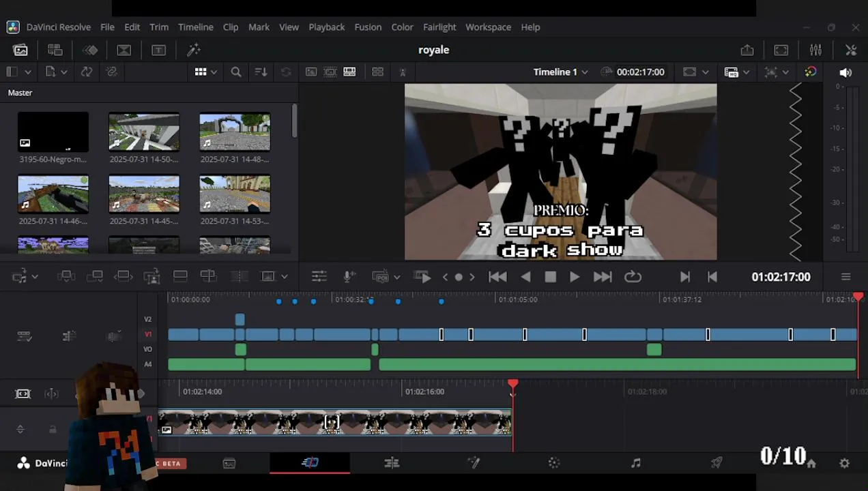Viewport: 868px width, 491px height.
Task: Toggle loop playback
Action: [x=633, y=276]
